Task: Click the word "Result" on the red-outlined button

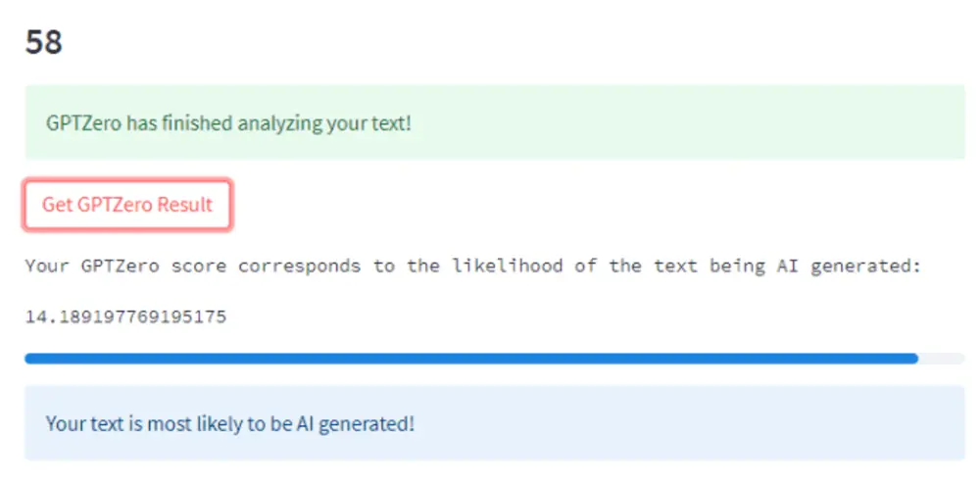Action: [187, 205]
